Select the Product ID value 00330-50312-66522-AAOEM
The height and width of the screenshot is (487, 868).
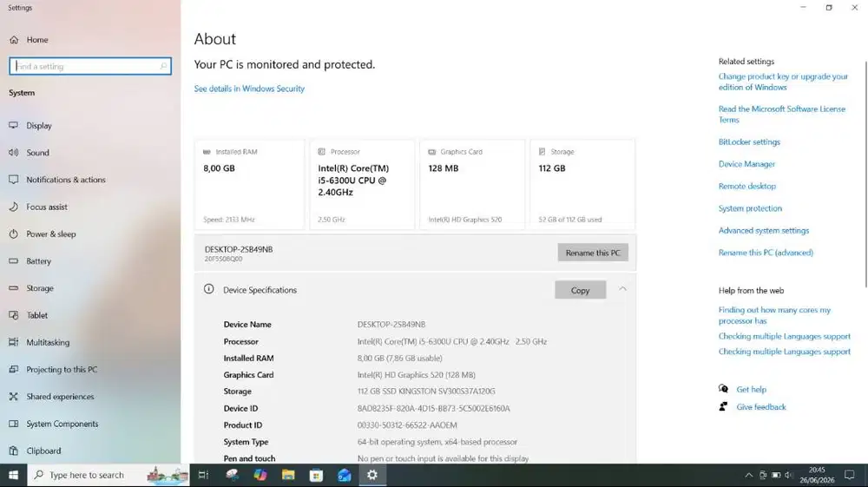pos(407,425)
